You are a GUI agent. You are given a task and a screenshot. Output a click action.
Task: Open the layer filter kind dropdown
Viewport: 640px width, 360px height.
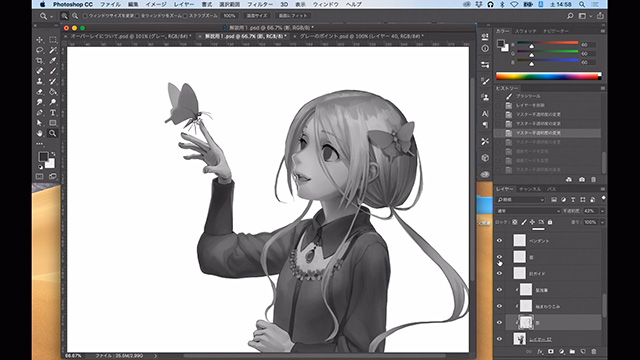(x=521, y=200)
